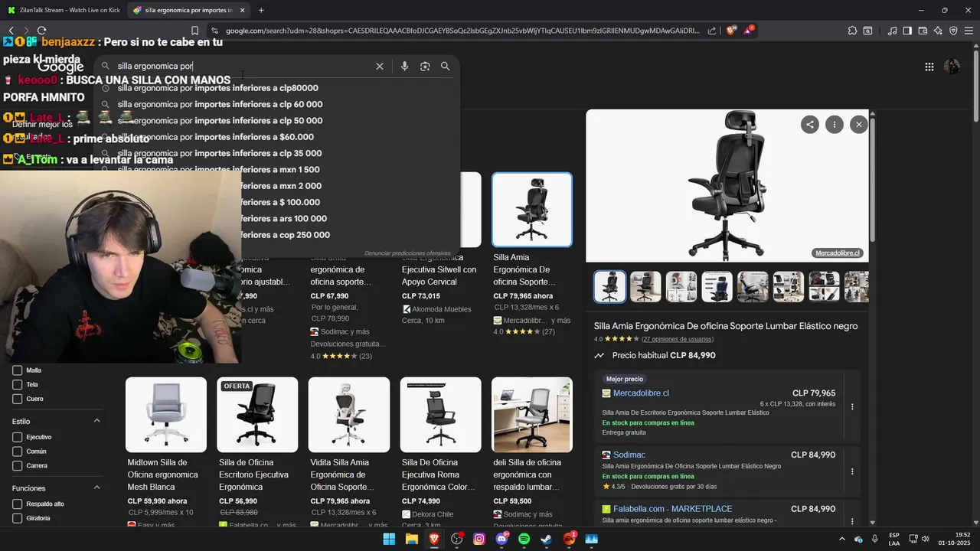This screenshot has height=551, width=980.
Task: Open Discord from the taskbar
Action: coord(501,539)
